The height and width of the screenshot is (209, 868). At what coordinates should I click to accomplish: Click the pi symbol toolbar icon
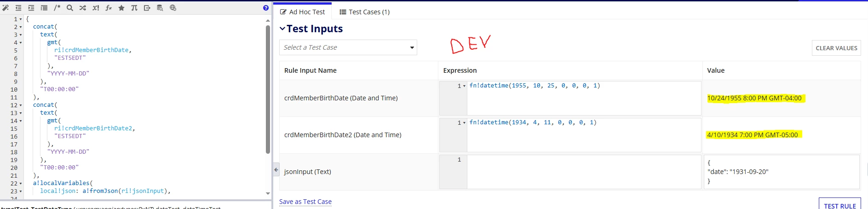pyautogui.click(x=134, y=8)
